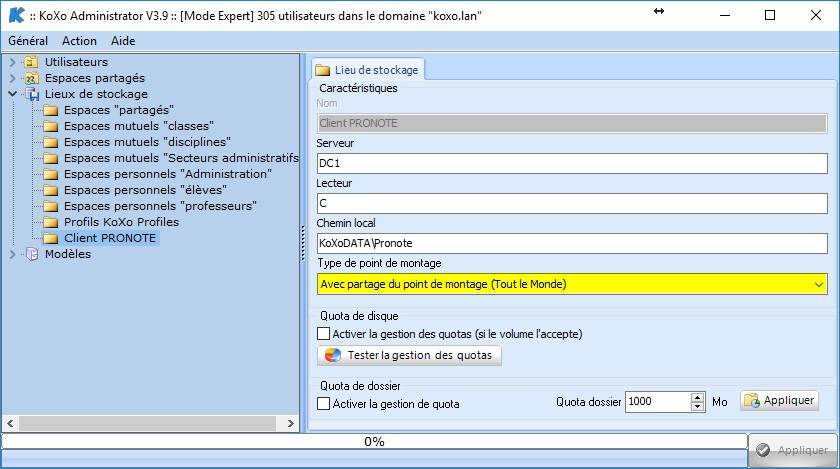Enable disk quota management checkbox

click(324, 334)
